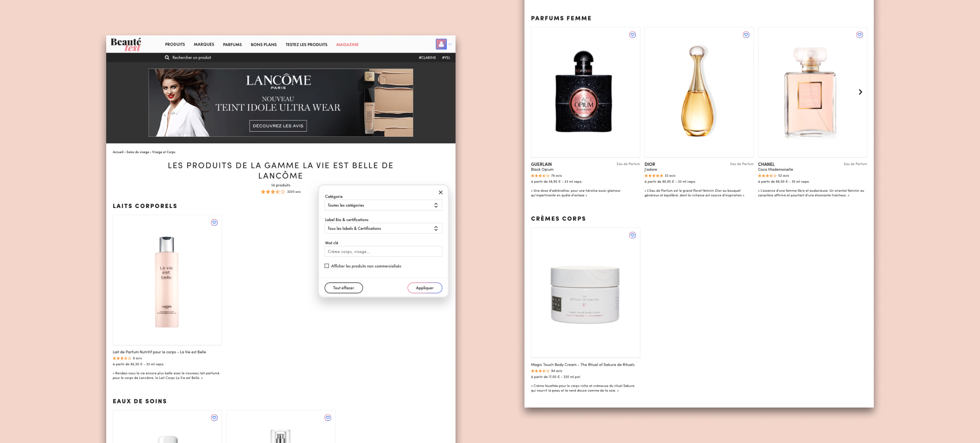The image size is (980, 443).
Task: Favorite the Magic Touch Body Cream
Action: (x=633, y=235)
